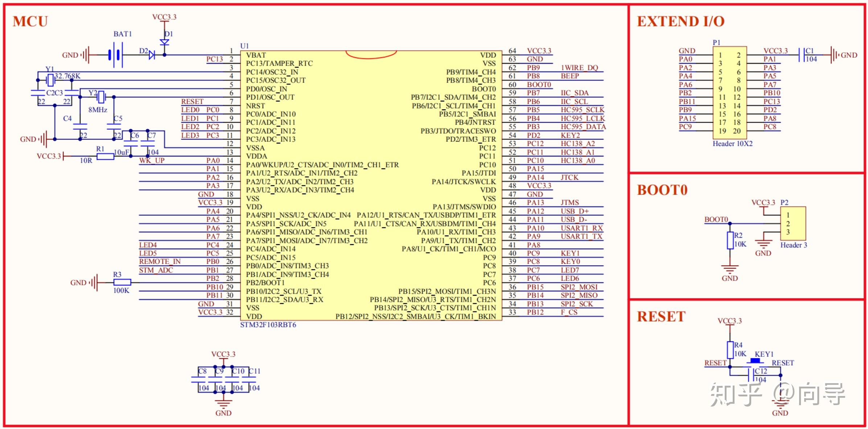
Task: Select the U1 designator label
Action: point(244,46)
